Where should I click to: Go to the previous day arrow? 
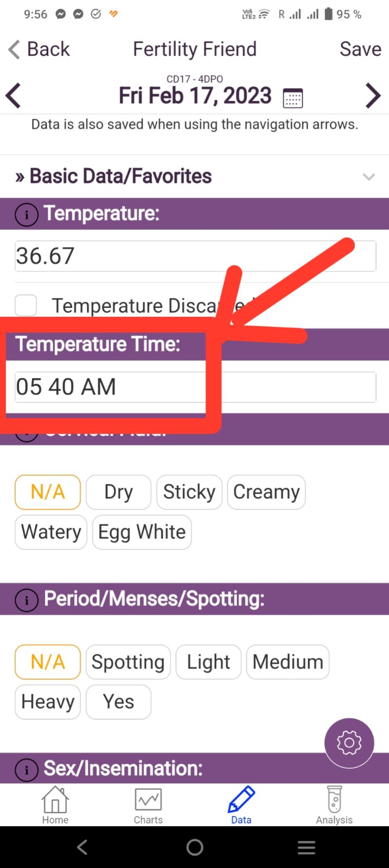tap(14, 96)
